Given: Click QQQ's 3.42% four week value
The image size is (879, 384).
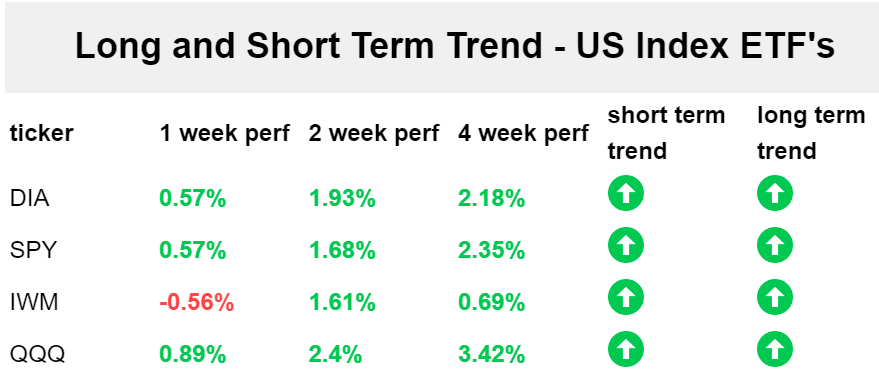Looking at the screenshot, I should [x=491, y=355].
